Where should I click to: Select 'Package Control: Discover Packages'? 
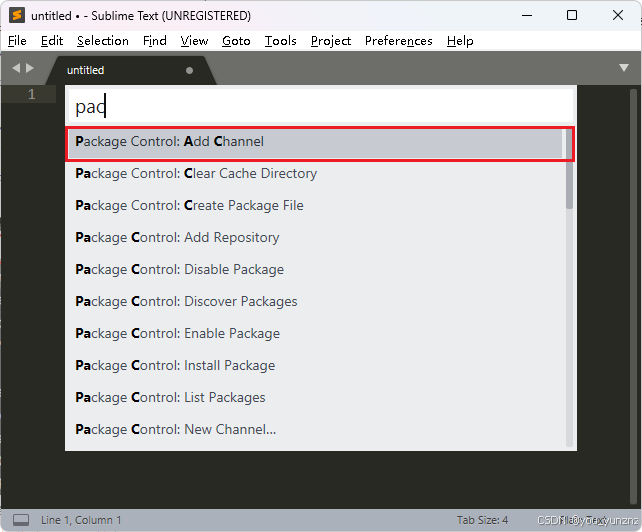coord(315,301)
